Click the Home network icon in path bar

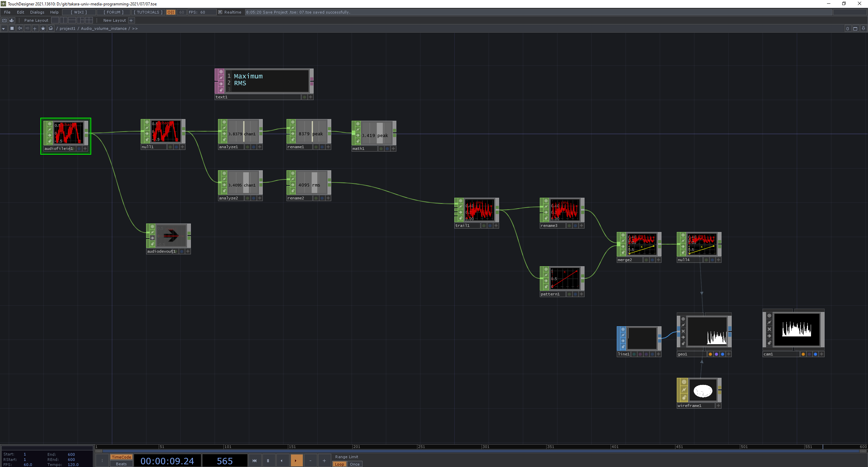click(x=51, y=28)
